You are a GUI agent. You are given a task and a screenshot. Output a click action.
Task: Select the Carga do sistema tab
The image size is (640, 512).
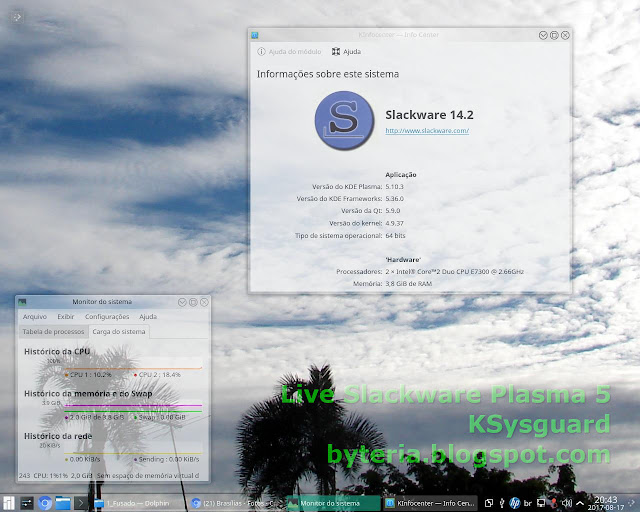coord(119,332)
